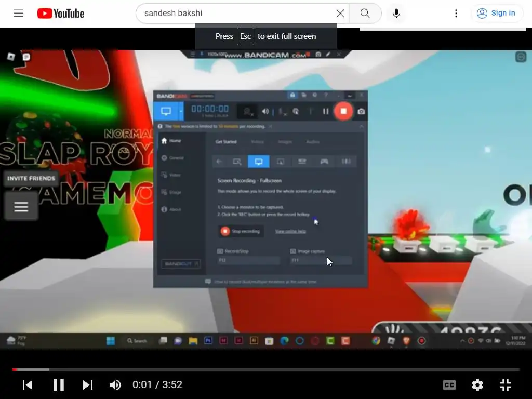Skip to the next video
Image resolution: width=532 pixels, height=399 pixels.
(87, 385)
